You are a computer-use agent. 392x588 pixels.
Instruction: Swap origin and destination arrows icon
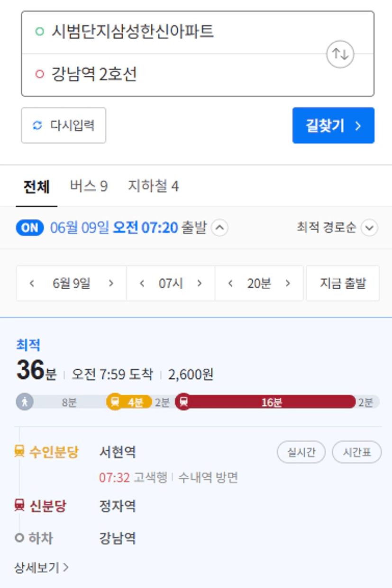tap(340, 54)
